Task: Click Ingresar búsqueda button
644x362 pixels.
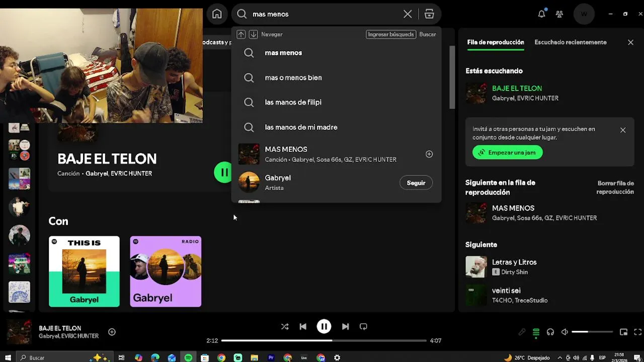Action: click(x=391, y=34)
